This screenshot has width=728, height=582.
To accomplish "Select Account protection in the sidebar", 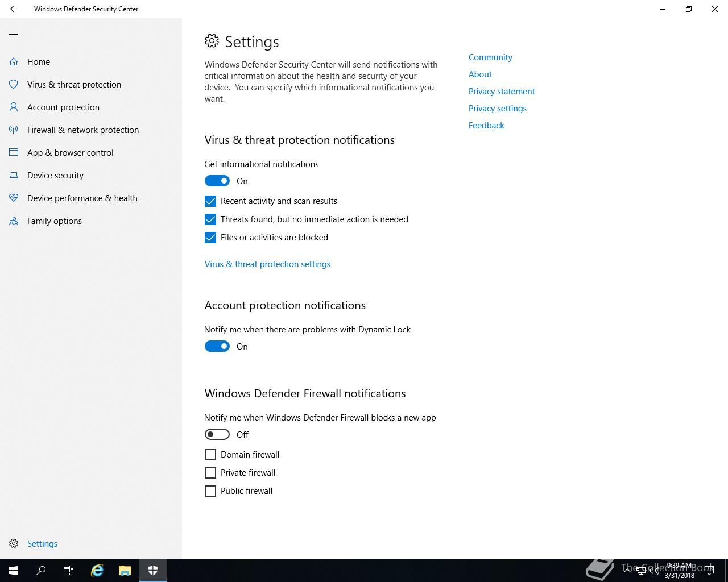I will tap(63, 107).
